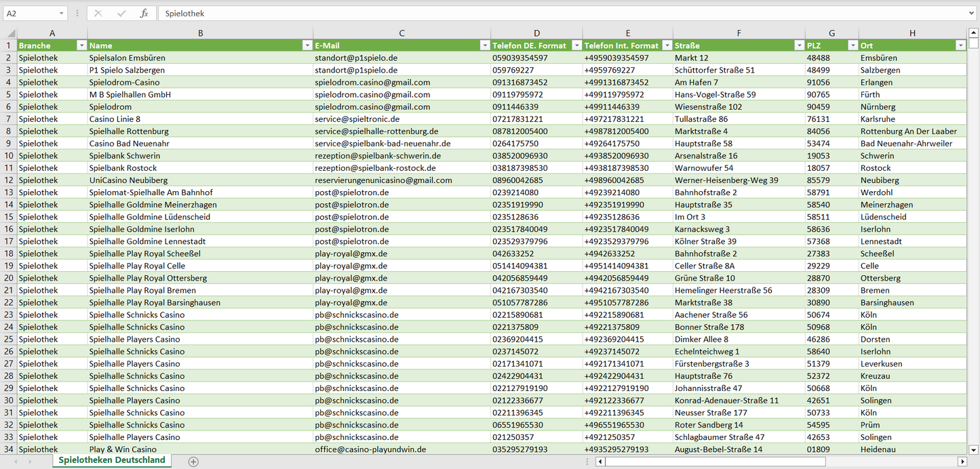Select row 12 header

pos(8,180)
